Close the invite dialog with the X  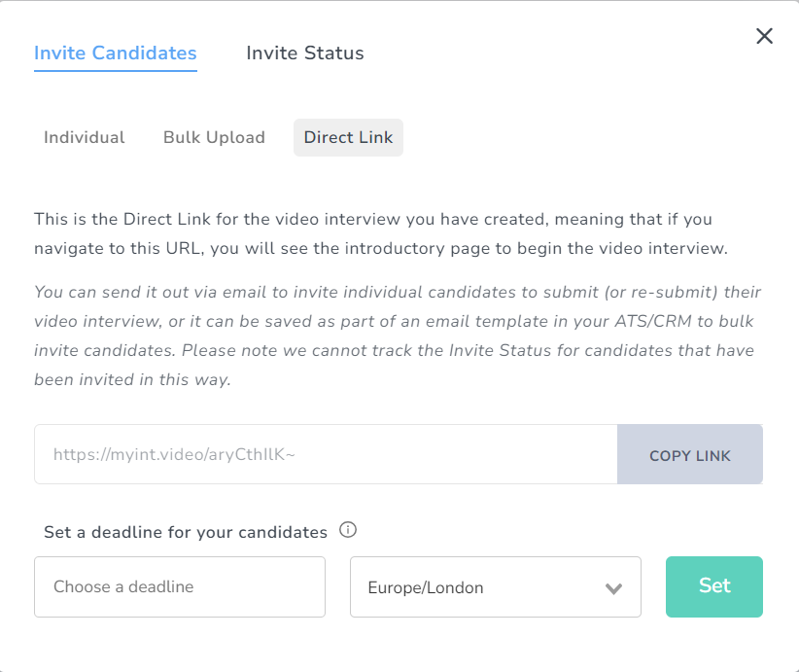coord(765,37)
